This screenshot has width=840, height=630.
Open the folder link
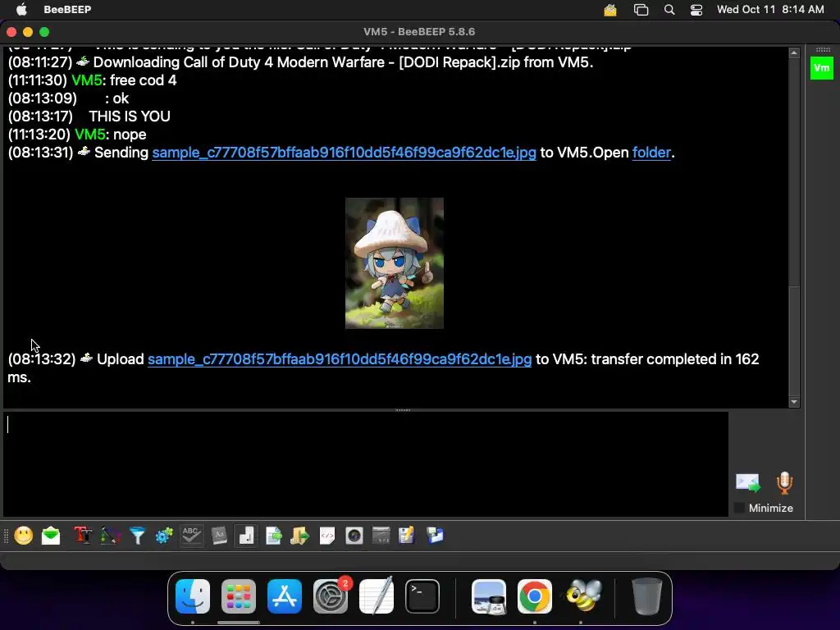tap(651, 153)
